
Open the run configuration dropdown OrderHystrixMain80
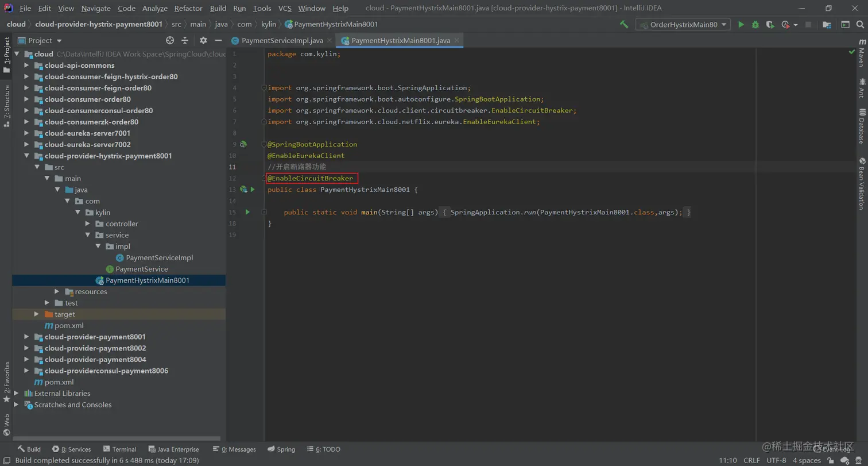(683, 25)
